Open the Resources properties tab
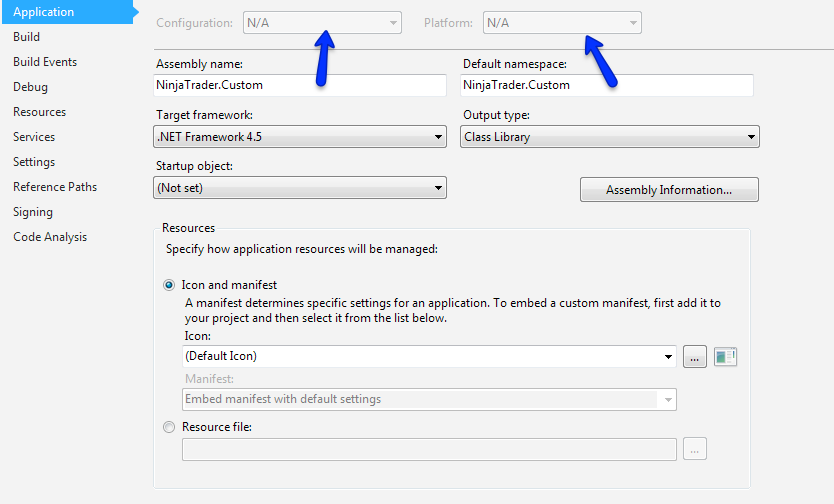 click(x=39, y=112)
